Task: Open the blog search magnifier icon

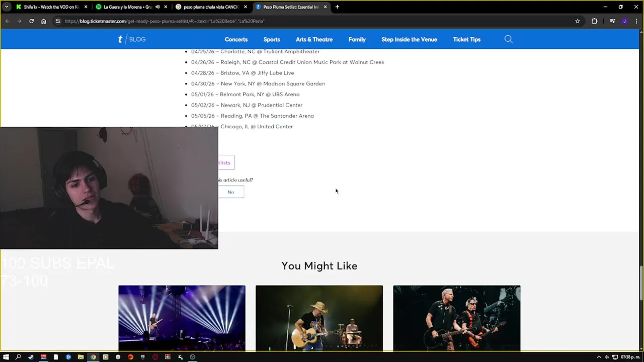Action: pyautogui.click(x=508, y=39)
